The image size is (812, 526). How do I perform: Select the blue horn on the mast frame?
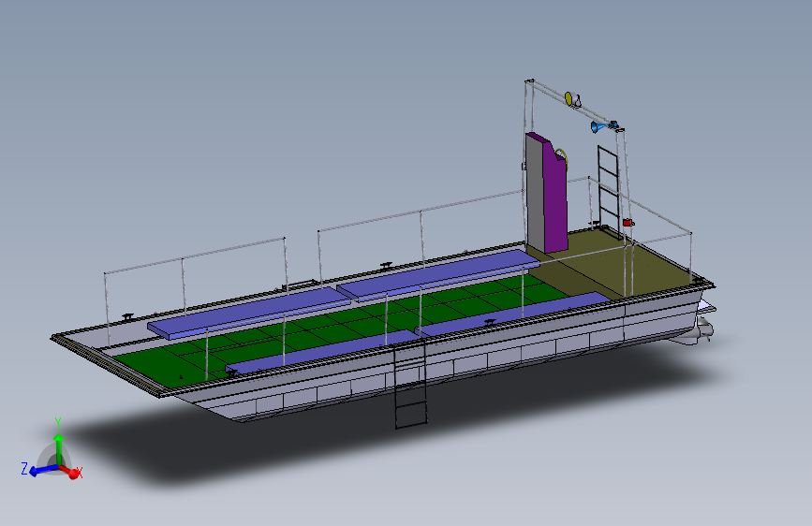(x=603, y=125)
